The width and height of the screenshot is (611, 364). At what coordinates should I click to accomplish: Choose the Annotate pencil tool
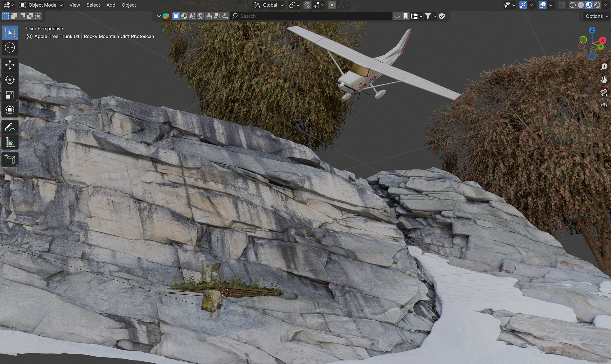10,127
